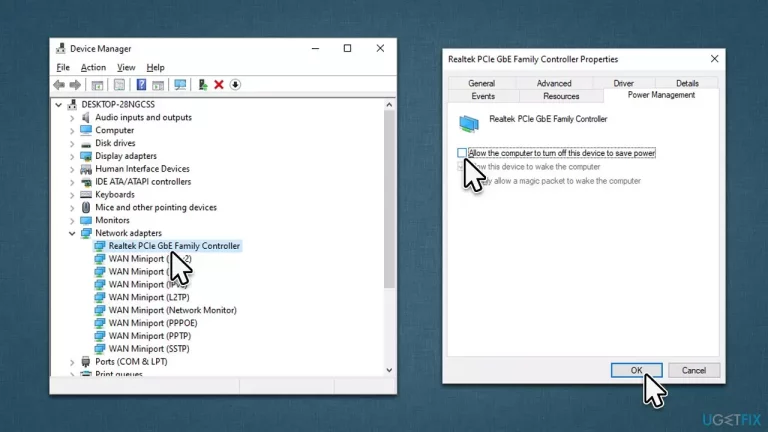
Task: Select WAN Miniport (Network Monitor) entry
Action: (172, 310)
